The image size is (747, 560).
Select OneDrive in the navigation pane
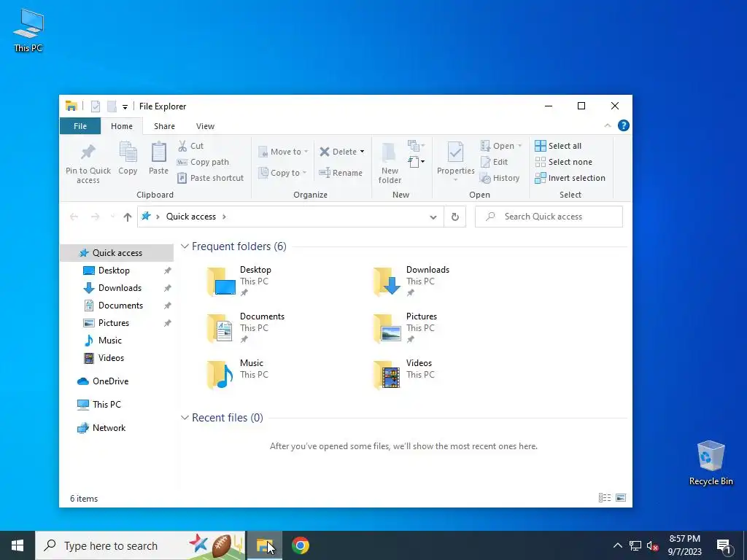(110, 381)
